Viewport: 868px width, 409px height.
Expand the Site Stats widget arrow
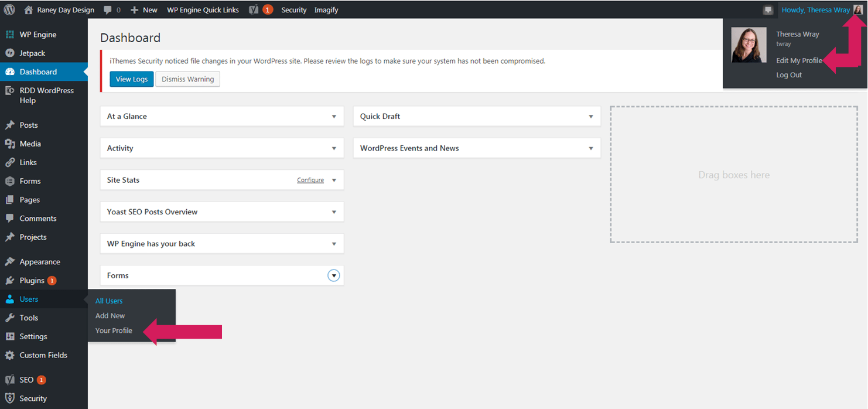[334, 180]
